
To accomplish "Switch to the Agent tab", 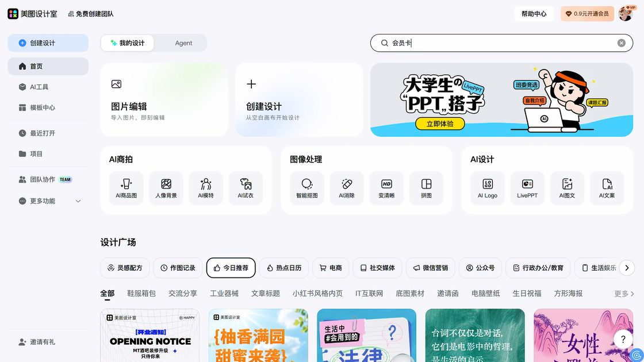I will (183, 43).
